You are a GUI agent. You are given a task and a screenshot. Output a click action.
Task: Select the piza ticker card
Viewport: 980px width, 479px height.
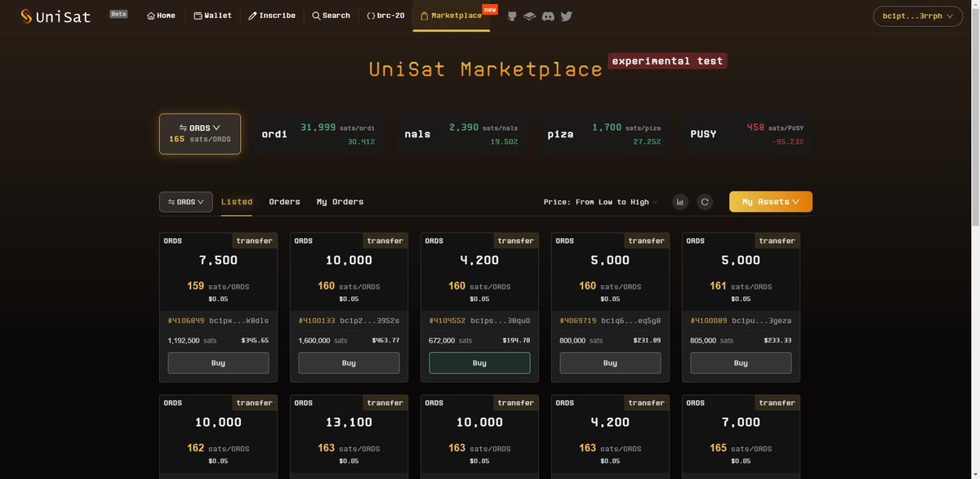604,134
